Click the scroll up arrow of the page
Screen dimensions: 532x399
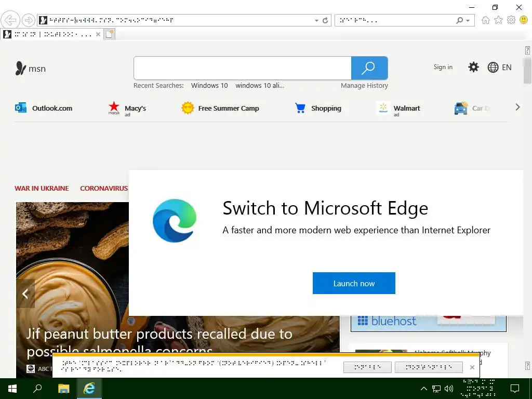point(527,50)
